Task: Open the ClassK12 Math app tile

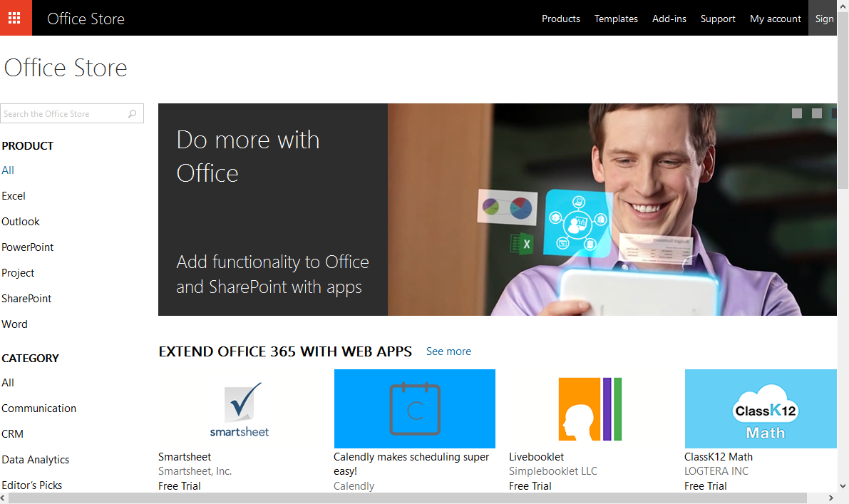Action: [x=761, y=408]
